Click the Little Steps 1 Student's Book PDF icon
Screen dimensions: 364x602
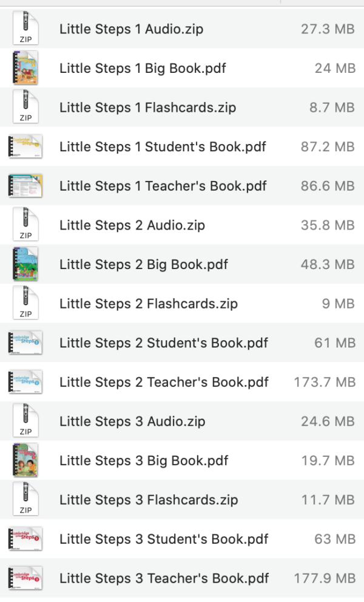[x=25, y=146]
